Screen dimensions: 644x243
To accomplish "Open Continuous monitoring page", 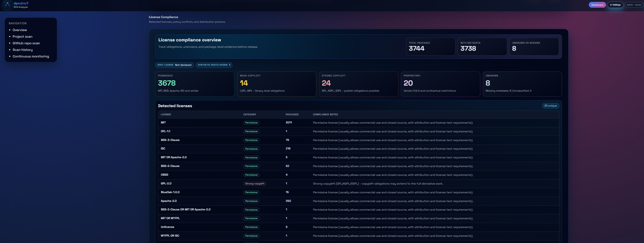I will click(x=30, y=56).
